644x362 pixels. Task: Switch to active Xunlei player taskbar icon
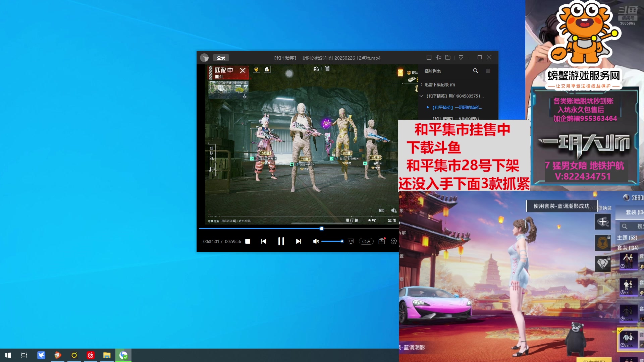(123, 355)
